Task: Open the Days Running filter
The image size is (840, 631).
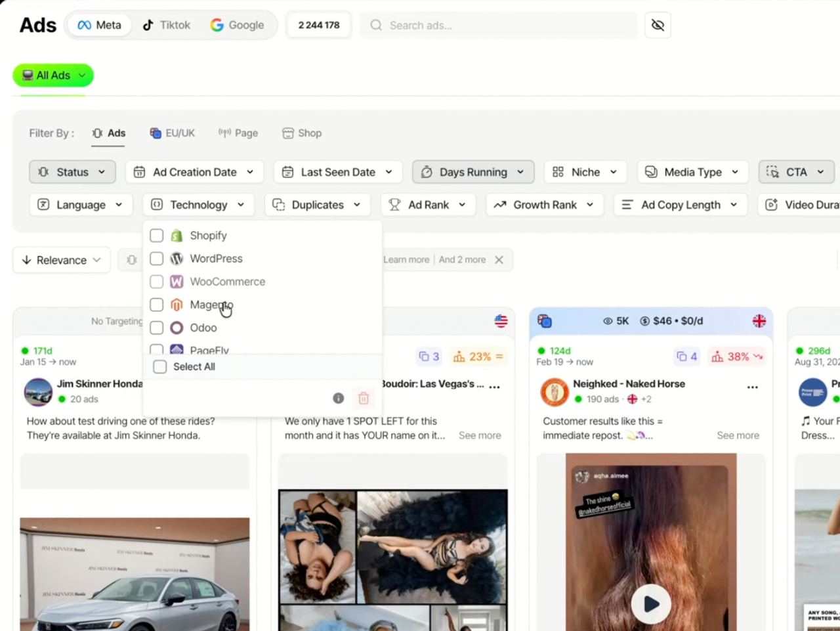Action: pyautogui.click(x=473, y=172)
